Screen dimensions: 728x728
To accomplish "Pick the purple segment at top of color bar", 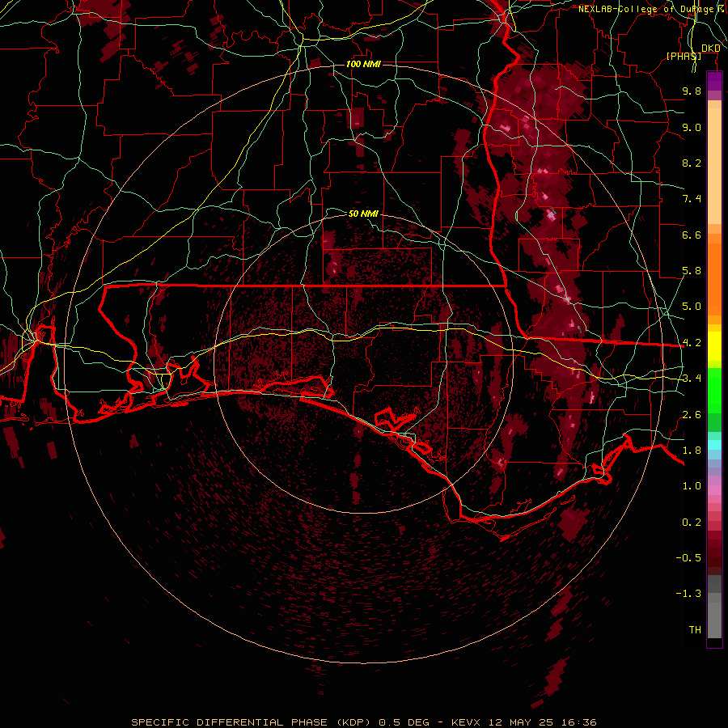I will pos(714,82).
